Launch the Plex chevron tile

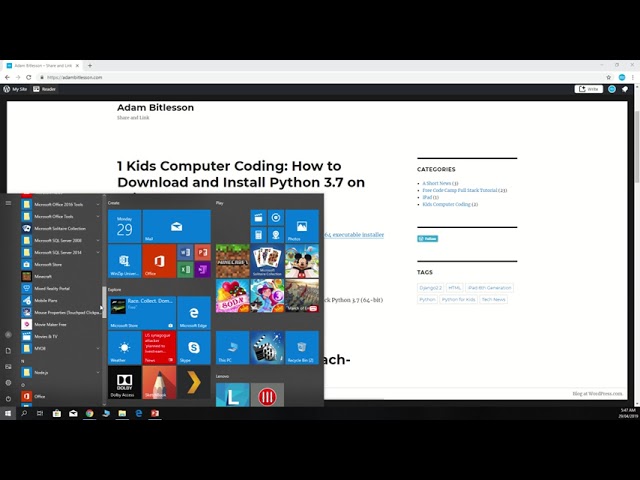(194, 382)
